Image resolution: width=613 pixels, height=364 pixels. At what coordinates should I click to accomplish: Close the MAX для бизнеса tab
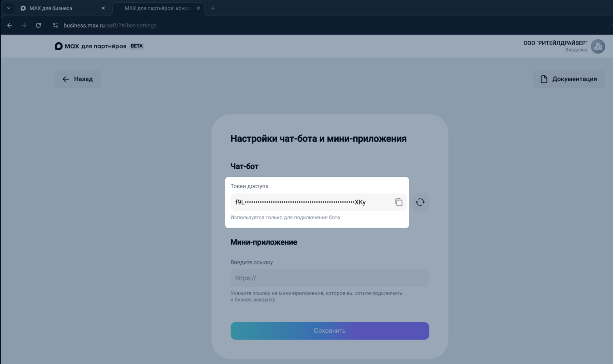point(103,8)
